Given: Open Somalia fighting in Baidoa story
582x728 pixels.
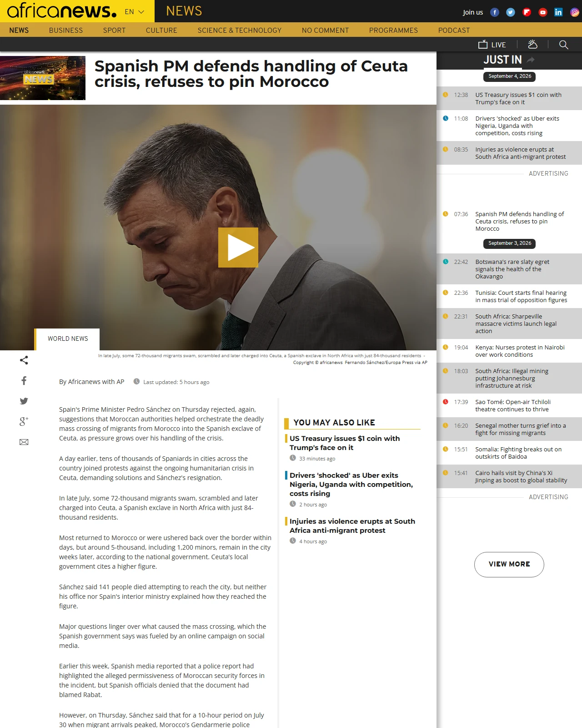Looking at the screenshot, I should 509,453.
